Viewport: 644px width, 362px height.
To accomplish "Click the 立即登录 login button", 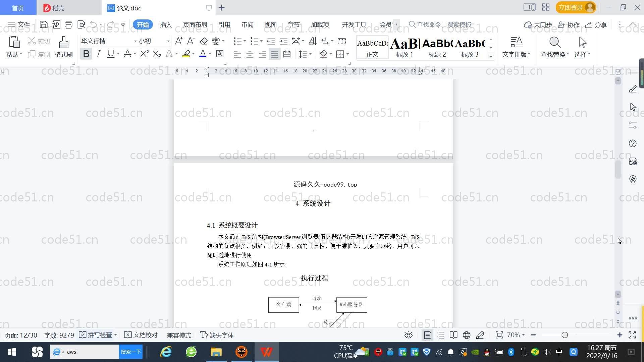I will pyautogui.click(x=576, y=7).
